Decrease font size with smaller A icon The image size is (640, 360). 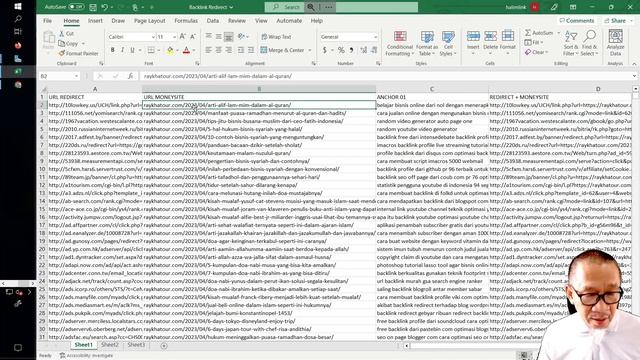point(193,37)
